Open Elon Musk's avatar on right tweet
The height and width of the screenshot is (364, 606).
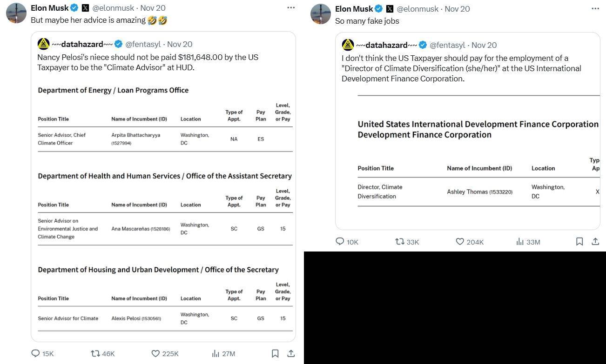point(321,14)
